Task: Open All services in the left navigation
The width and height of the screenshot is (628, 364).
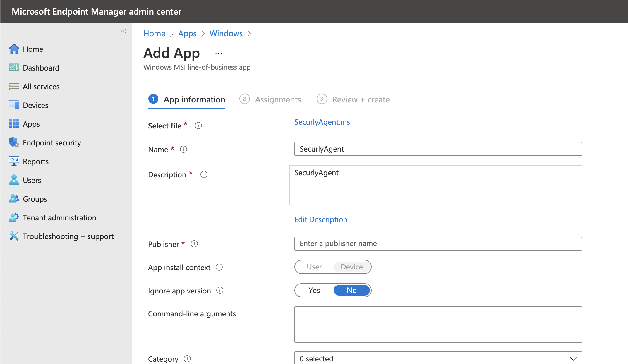Action: click(x=41, y=86)
